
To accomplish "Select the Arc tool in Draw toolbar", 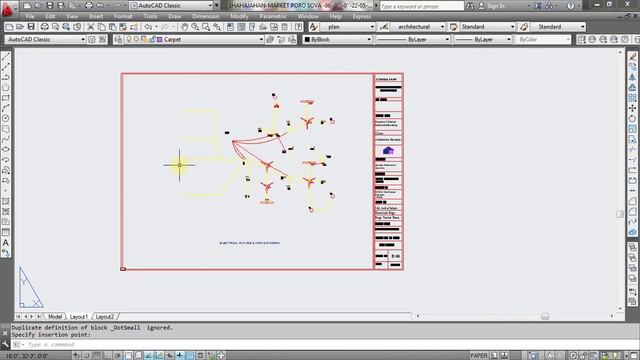I will (6, 108).
